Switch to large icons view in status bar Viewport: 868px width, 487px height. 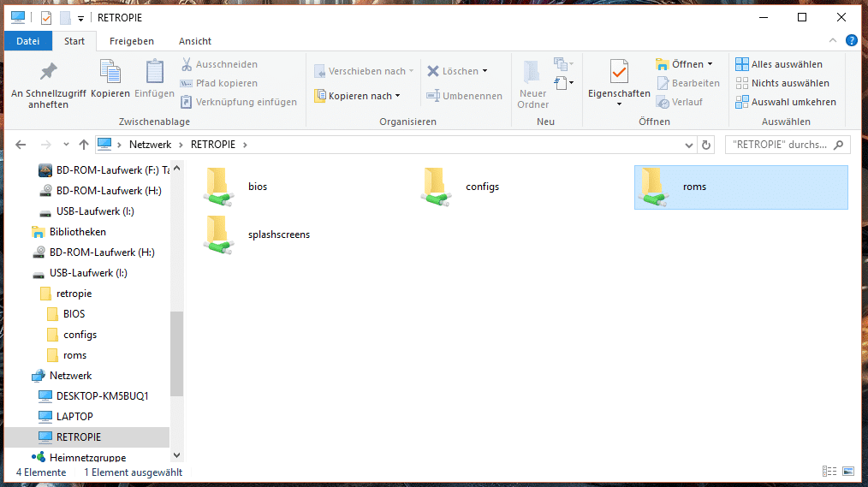click(x=848, y=472)
